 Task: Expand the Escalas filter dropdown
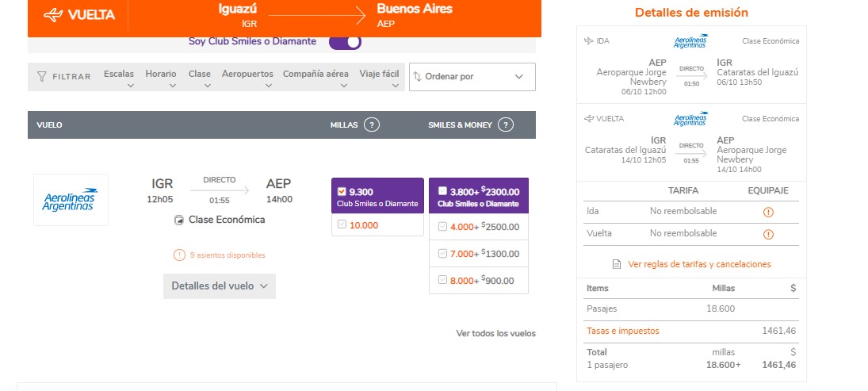[x=119, y=78]
